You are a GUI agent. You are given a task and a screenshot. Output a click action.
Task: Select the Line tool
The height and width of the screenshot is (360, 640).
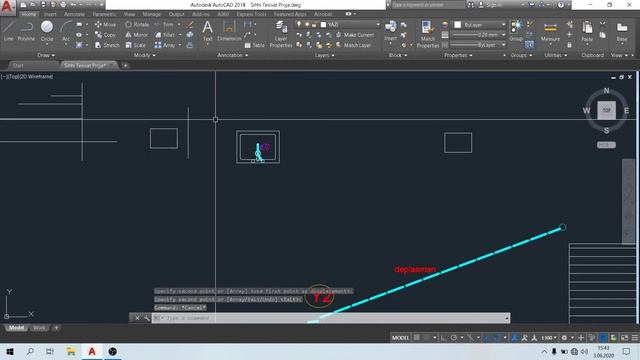pos(9,31)
